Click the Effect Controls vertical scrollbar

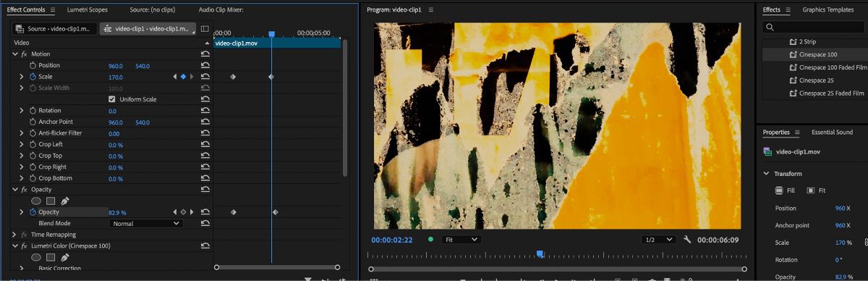(344, 109)
